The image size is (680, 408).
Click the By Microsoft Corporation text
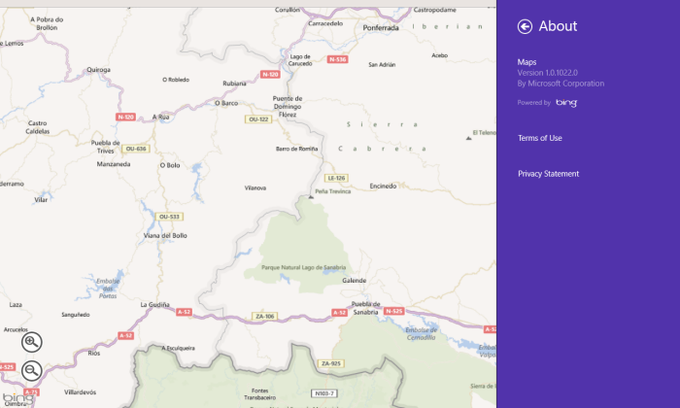click(x=561, y=83)
